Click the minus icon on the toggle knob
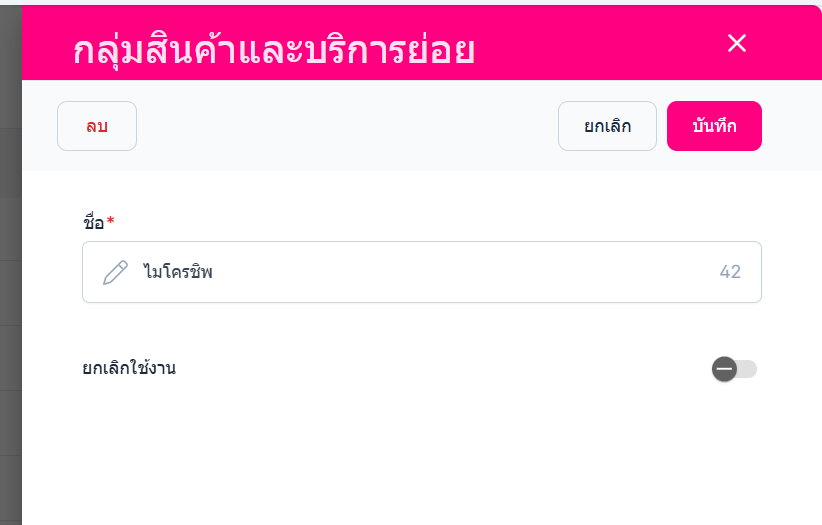822x525 pixels. pyautogui.click(x=724, y=369)
